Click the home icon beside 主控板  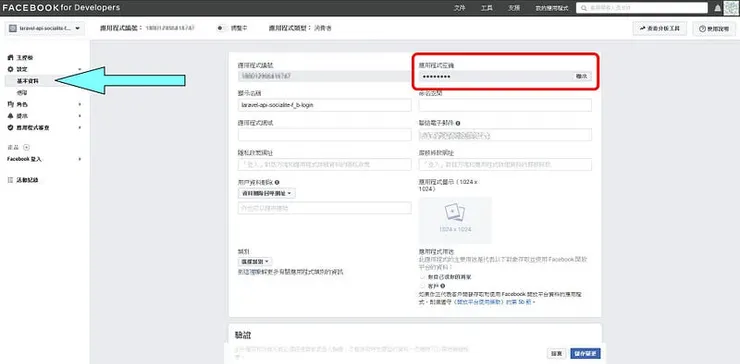click(10, 58)
